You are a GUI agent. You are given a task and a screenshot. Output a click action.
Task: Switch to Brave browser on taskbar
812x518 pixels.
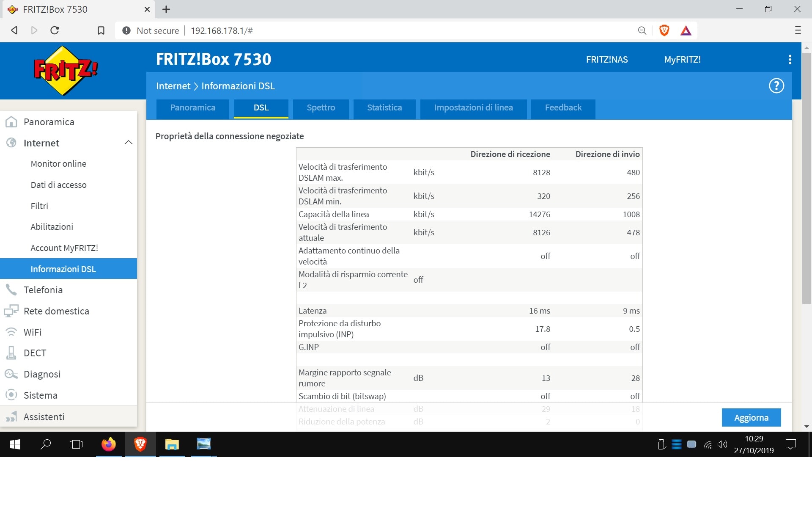pos(140,444)
